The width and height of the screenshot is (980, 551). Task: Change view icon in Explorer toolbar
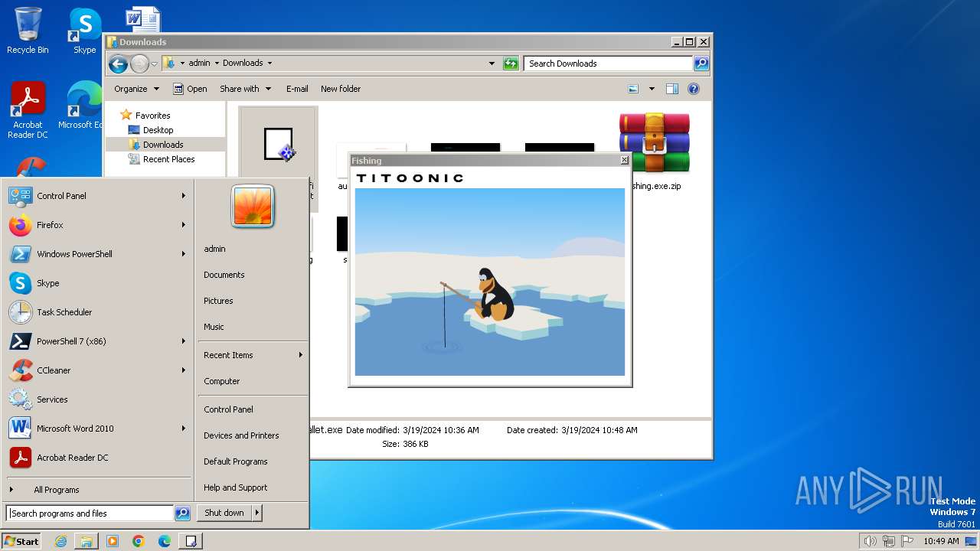633,89
